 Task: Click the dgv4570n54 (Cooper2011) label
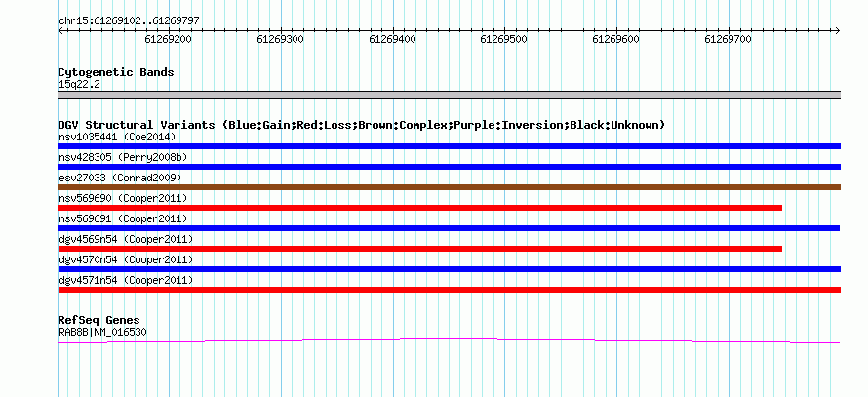click(x=126, y=259)
